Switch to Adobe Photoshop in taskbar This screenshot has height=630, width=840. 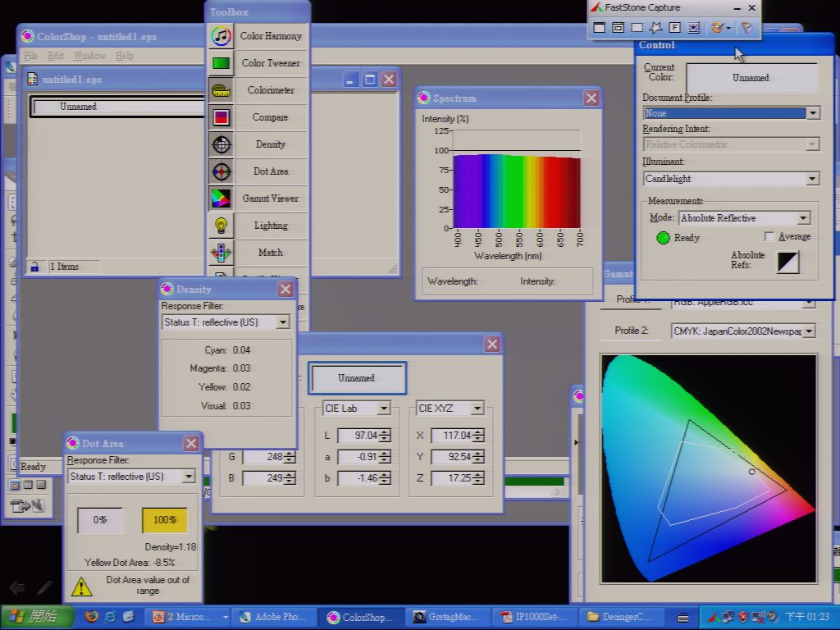pos(272,617)
